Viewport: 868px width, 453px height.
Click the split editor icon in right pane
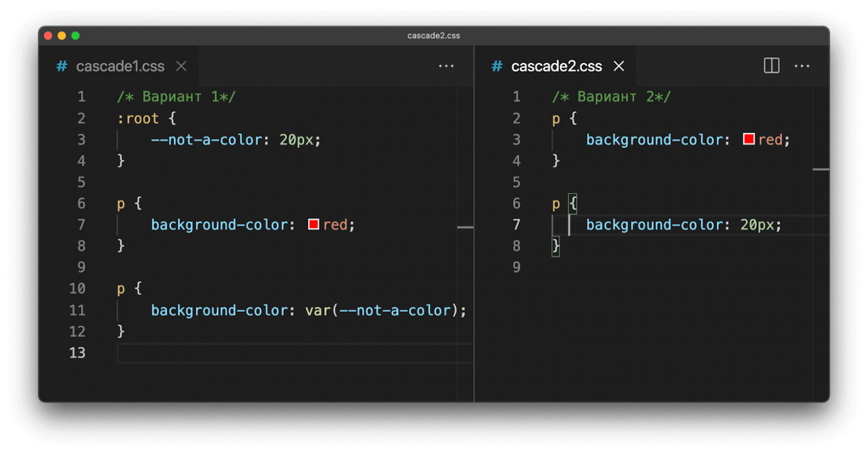(771, 66)
